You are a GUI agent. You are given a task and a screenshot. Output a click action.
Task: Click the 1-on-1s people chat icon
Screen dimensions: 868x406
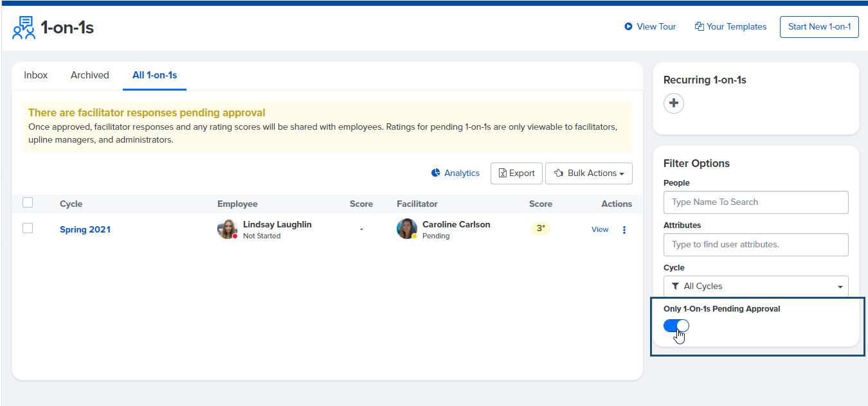24,28
